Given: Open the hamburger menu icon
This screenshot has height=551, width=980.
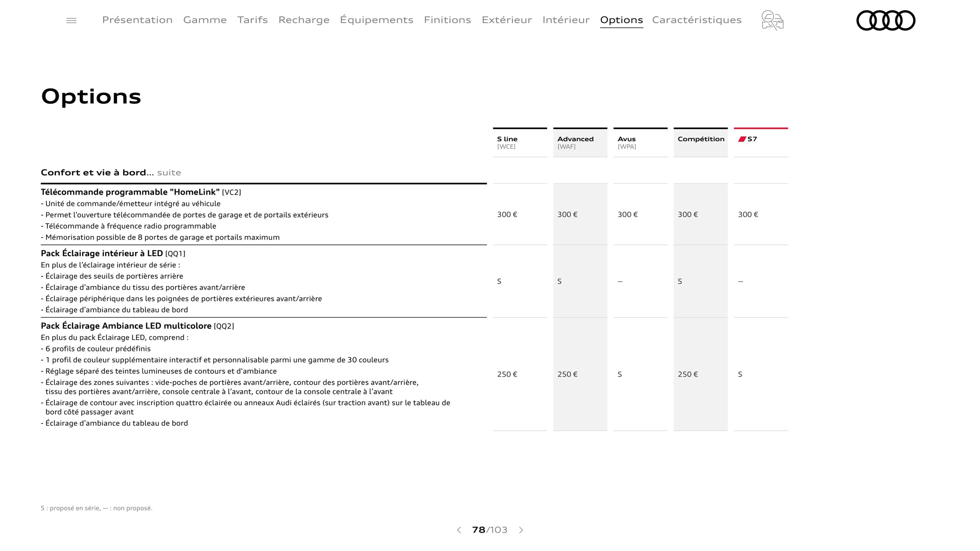Looking at the screenshot, I should (71, 21).
